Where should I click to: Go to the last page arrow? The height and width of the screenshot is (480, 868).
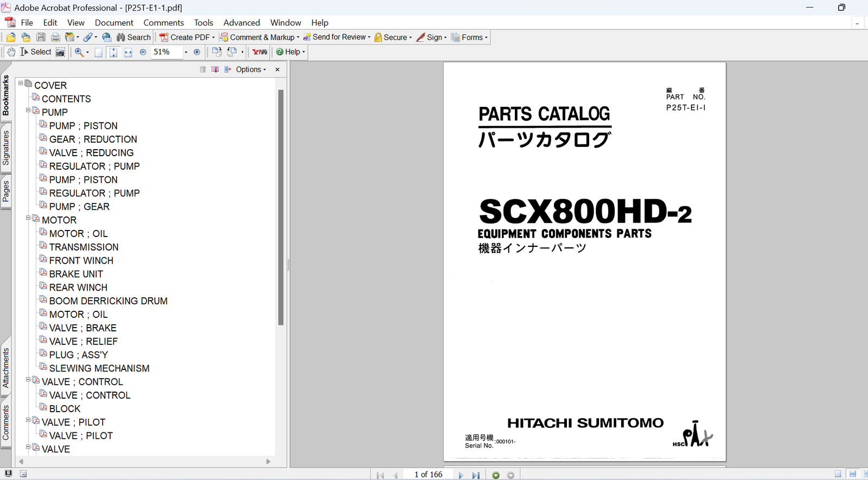tap(476, 475)
